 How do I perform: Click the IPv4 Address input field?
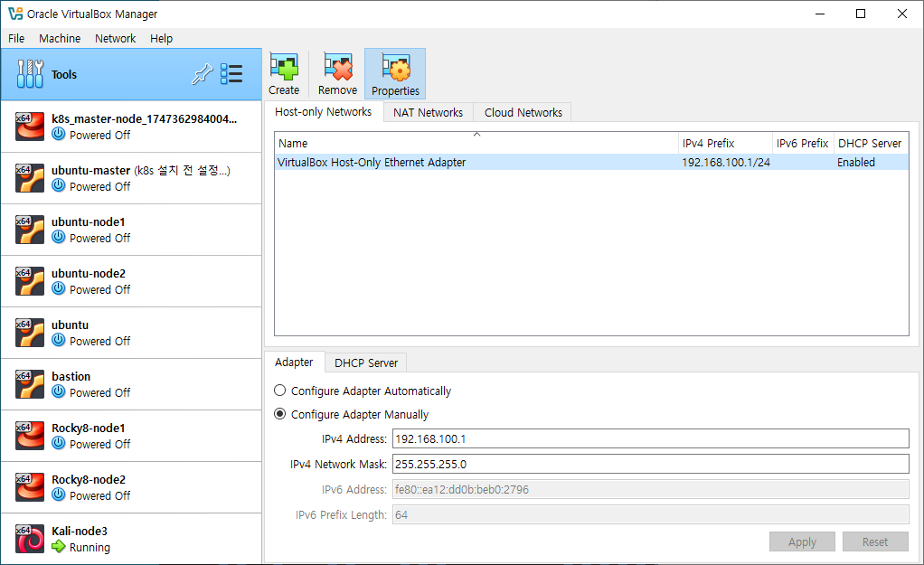pos(651,439)
